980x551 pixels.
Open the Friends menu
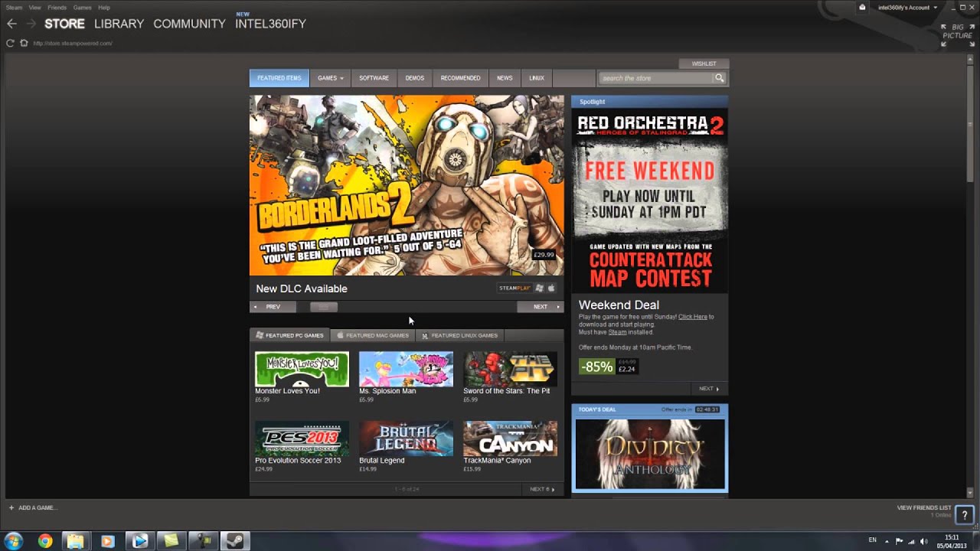[57, 8]
